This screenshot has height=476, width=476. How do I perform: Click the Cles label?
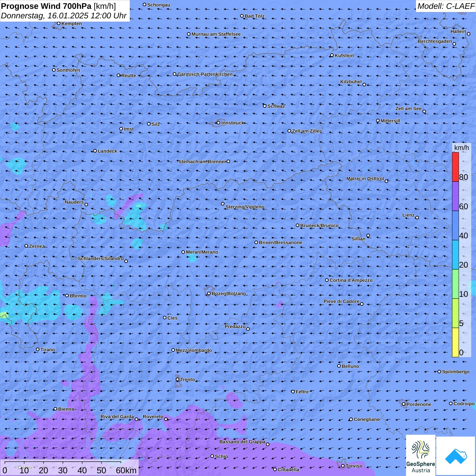click(x=172, y=318)
